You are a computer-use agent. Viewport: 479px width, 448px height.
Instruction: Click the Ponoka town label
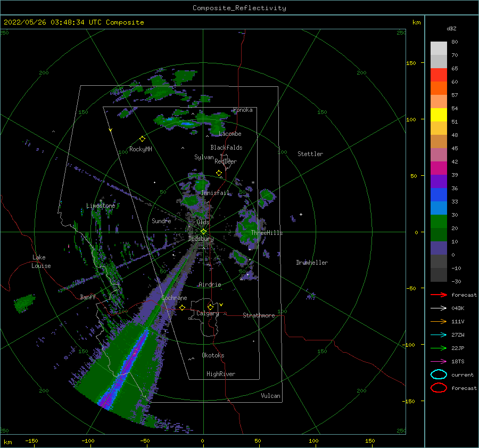click(x=243, y=110)
